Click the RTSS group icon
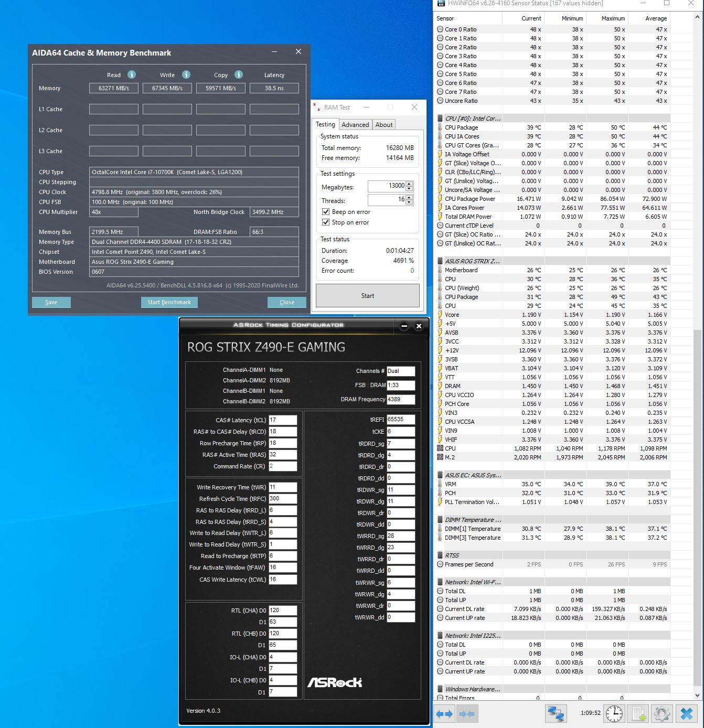Screen dimensions: 704x728 tap(440, 555)
